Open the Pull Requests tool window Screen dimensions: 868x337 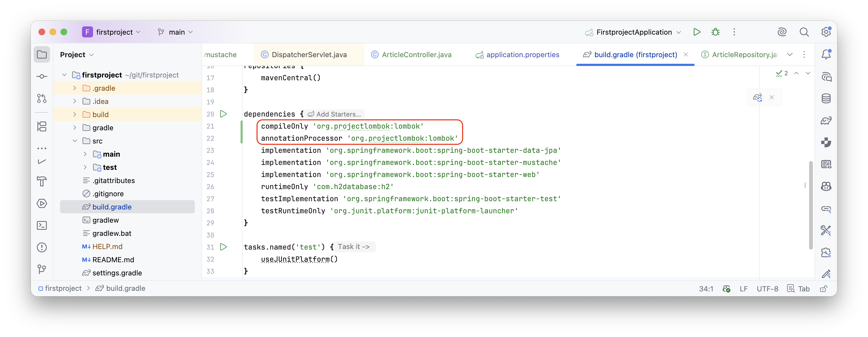tap(42, 98)
